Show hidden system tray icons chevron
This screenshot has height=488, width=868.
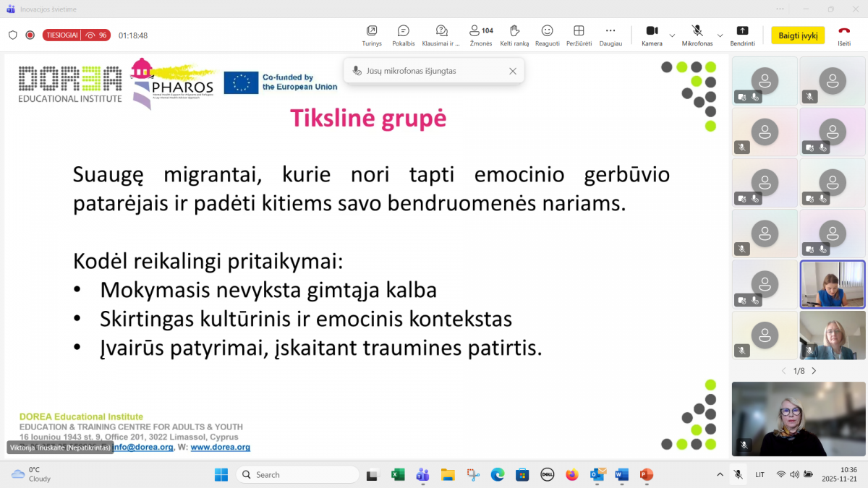(719, 475)
